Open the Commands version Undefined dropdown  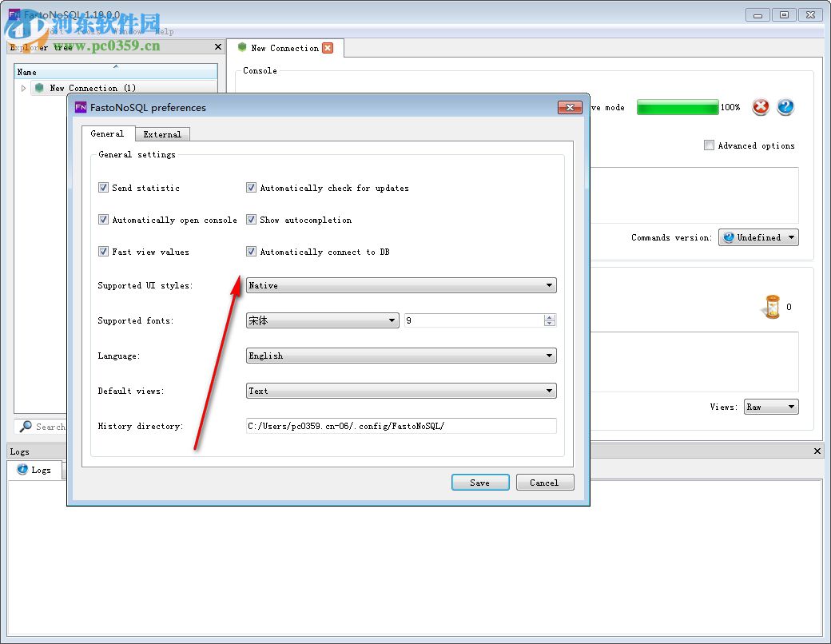click(x=758, y=237)
